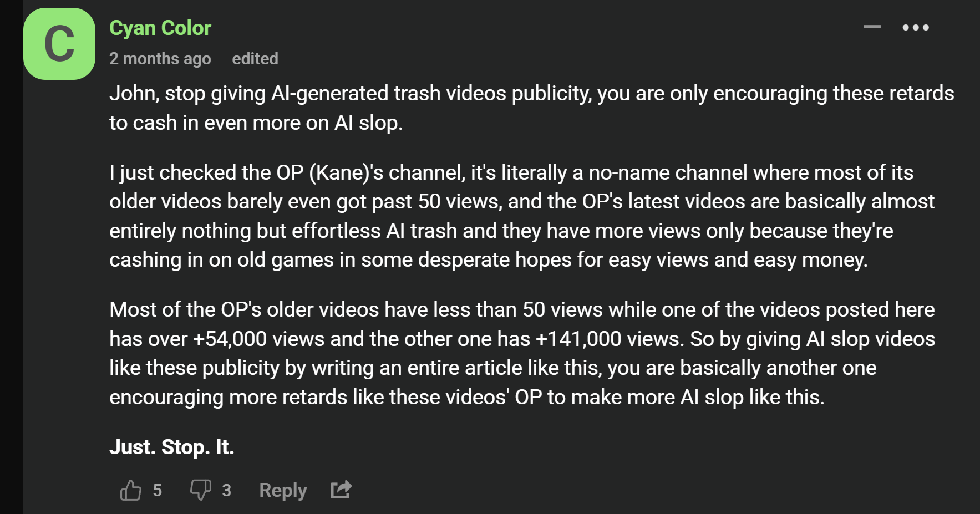Click the 'edited' label
Image resolution: width=980 pixels, height=514 pixels.
tap(255, 59)
